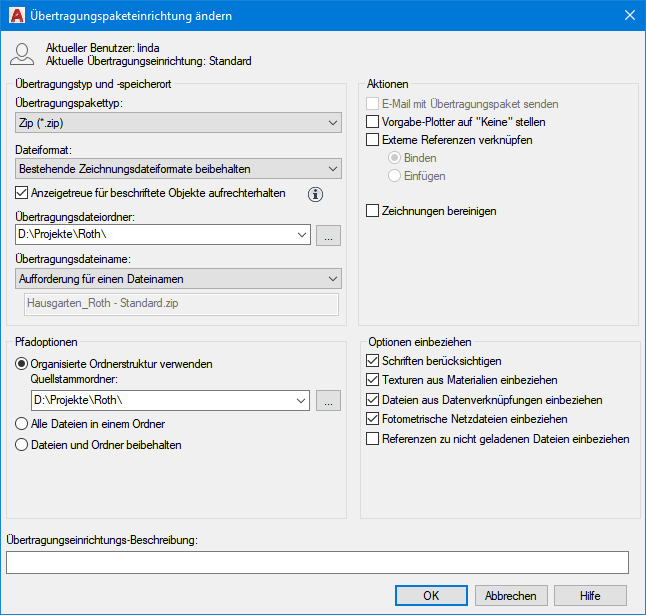Open the Übertragungspakettyp Zip dropdown
Screen dimensions: 646x615
[x=179, y=123]
